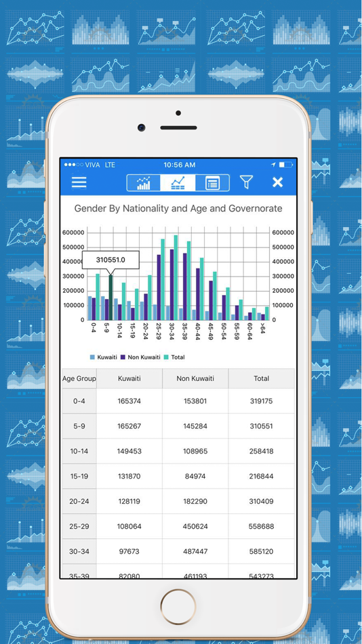Select the 15-19 age group row label
The height and width of the screenshot is (644, 362).
point(79,476)
